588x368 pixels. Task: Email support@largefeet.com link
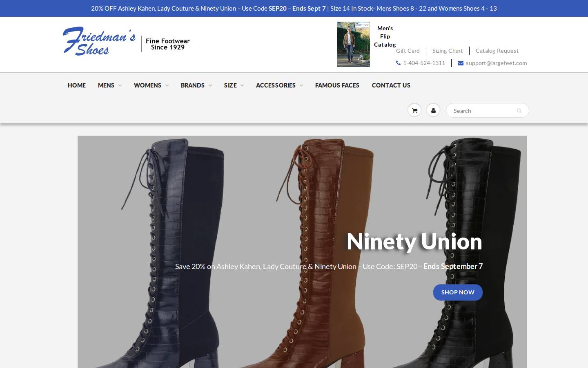[x=496, y=63]
